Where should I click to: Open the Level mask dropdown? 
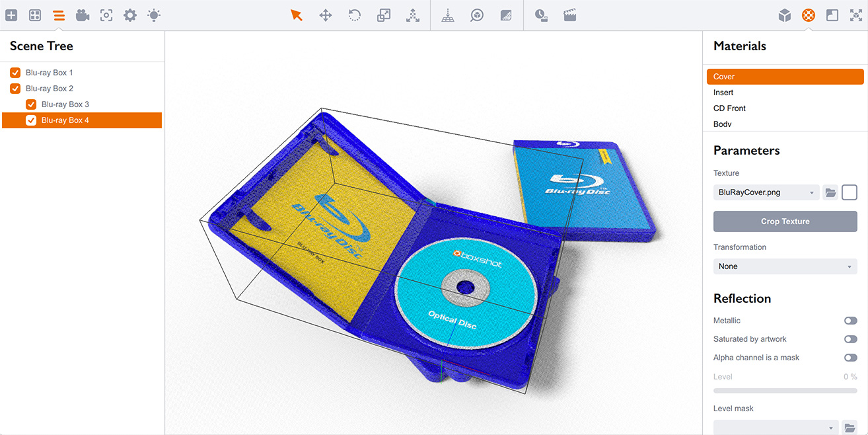(x=776, y=428)
